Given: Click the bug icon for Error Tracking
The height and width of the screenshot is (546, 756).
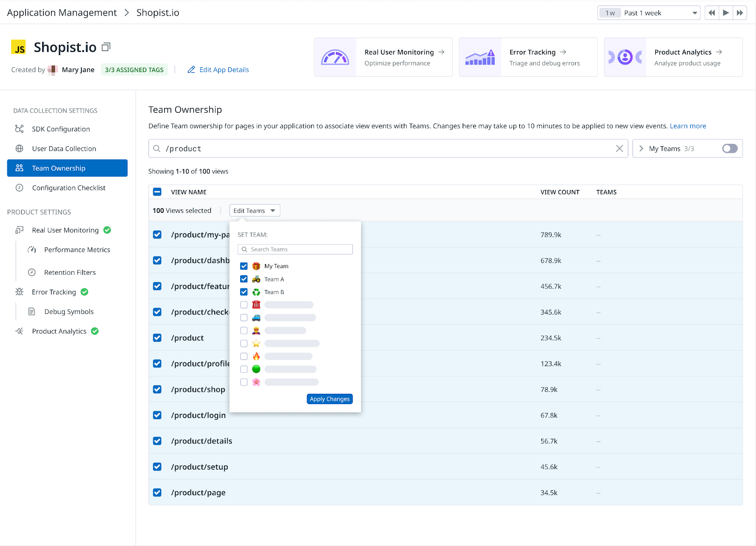Looking at the screenshot, I should 19,292.
